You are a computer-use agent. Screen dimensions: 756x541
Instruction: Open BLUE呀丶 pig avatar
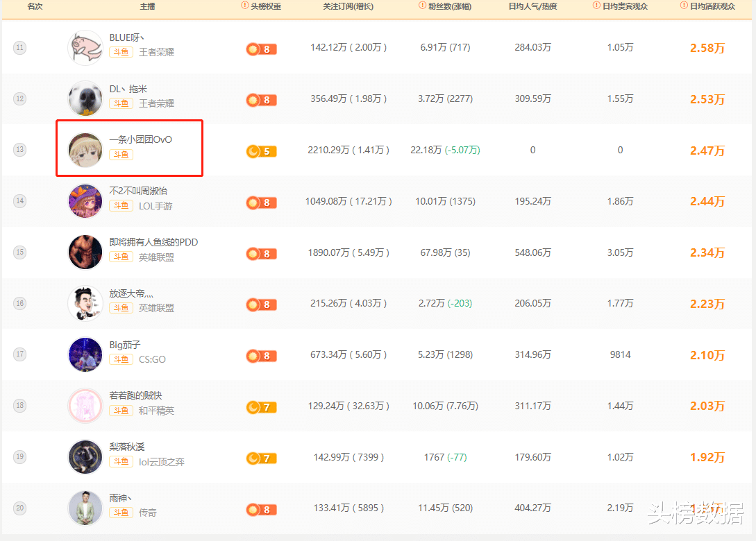(x=85, y=48)
